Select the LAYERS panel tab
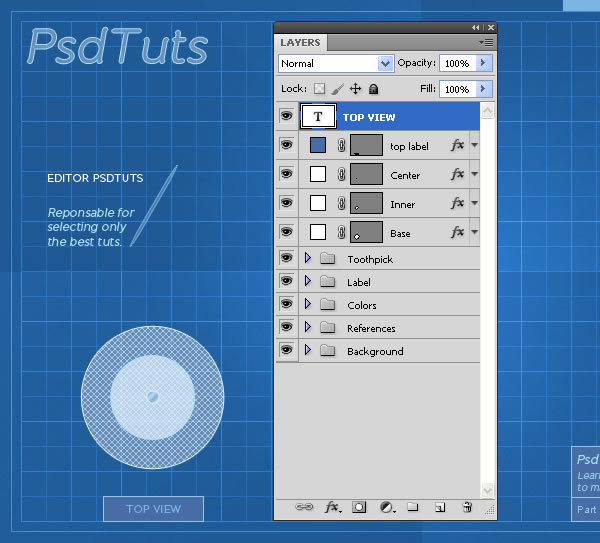 click(x=300, y=42)
